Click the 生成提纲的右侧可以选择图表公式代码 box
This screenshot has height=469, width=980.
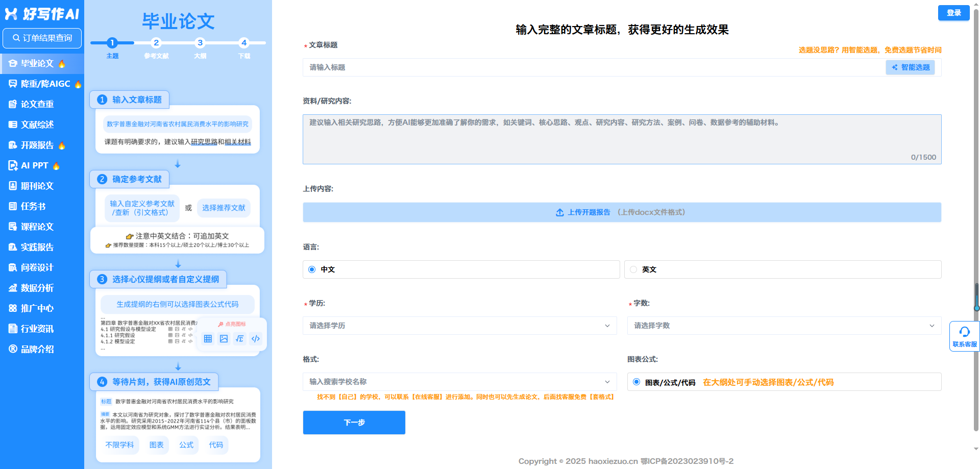click(178, 304)
